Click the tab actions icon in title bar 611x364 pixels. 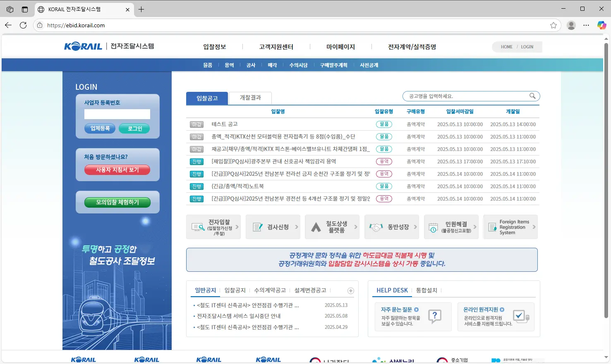(x=25, y=9)
